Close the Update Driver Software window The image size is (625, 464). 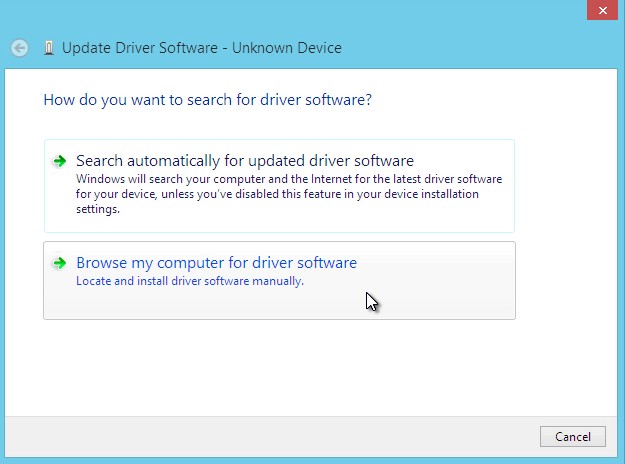click(603, 10)
